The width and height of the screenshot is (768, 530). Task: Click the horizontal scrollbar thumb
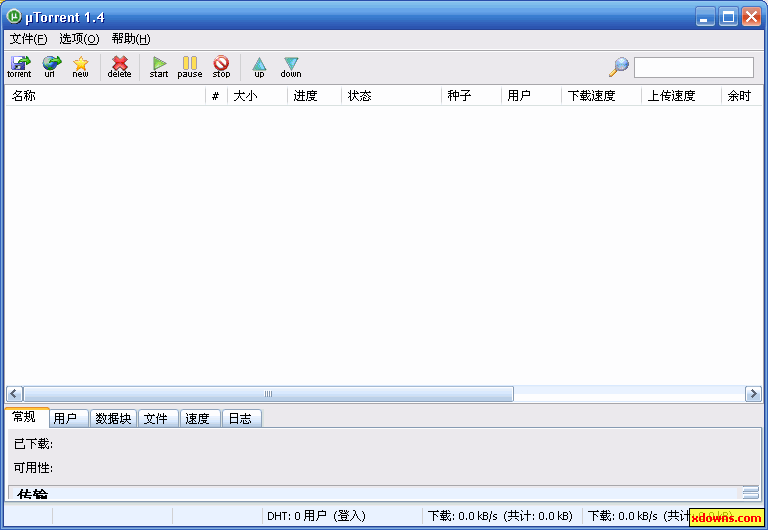coord(268,393)
